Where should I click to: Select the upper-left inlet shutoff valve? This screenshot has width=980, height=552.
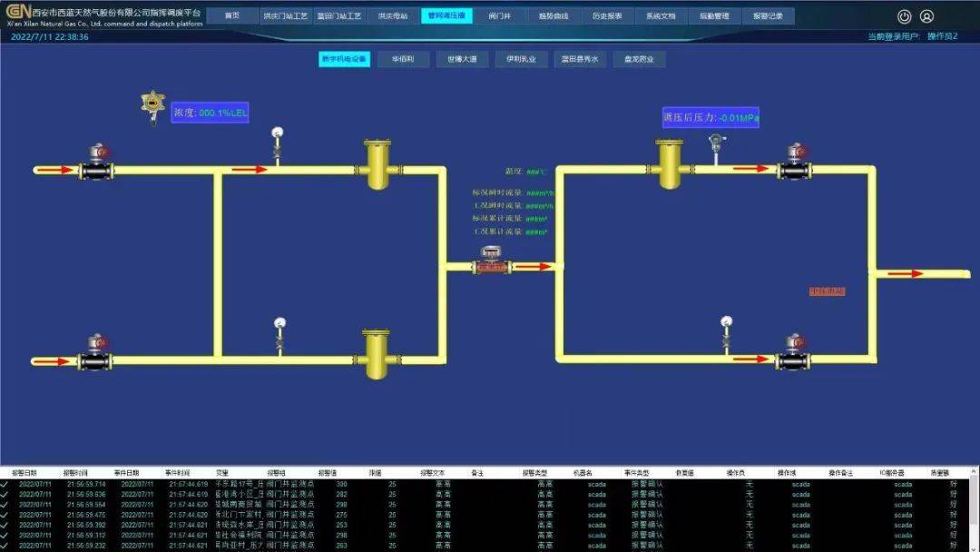click(95, 163)
